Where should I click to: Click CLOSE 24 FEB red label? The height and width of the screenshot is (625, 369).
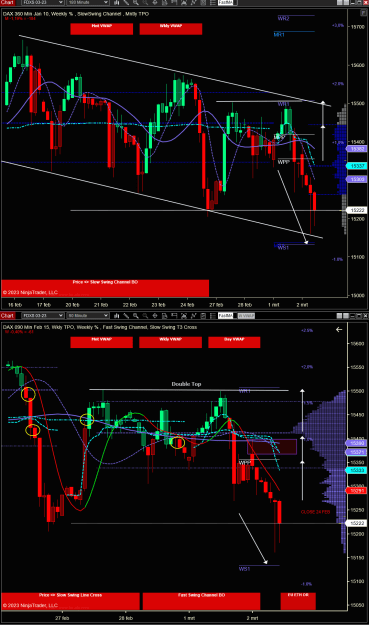[316, 511]
